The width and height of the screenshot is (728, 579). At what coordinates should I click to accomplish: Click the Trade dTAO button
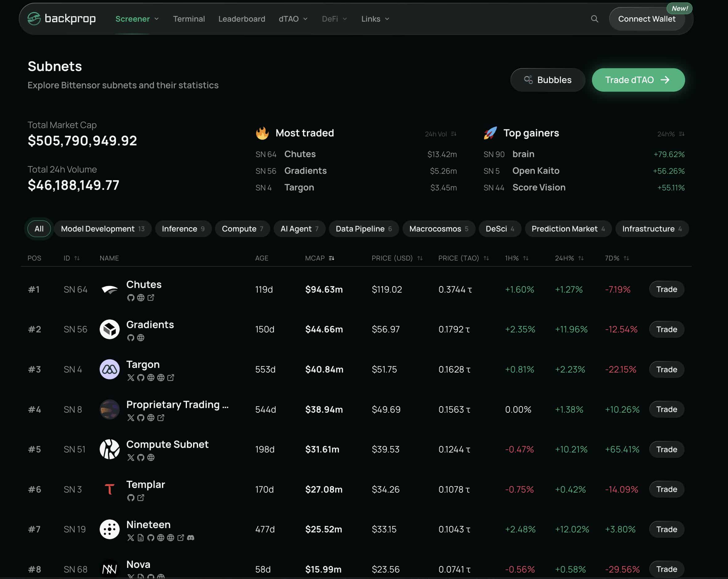638,80
